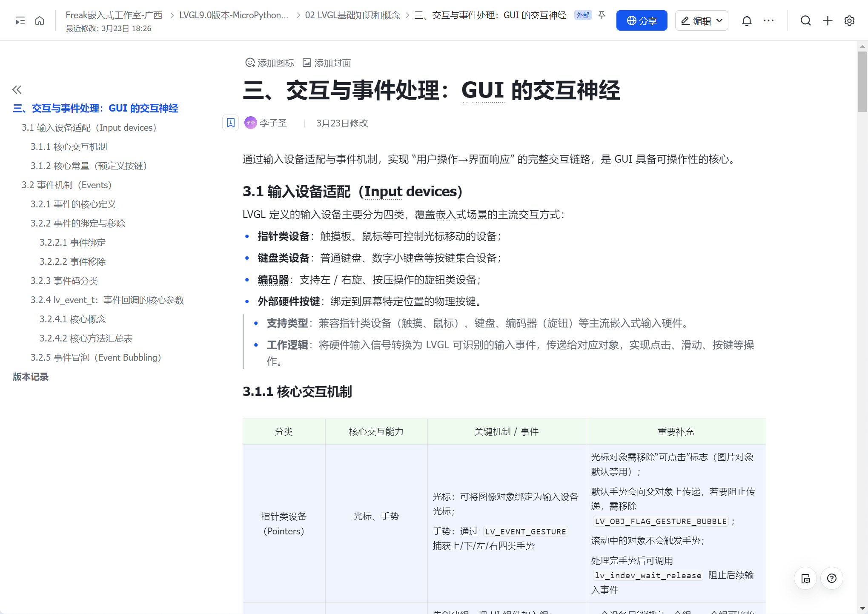Click the blue 分享 share button
The width and height of the screenshot is (868, 614).
click(x=642, y=20)
